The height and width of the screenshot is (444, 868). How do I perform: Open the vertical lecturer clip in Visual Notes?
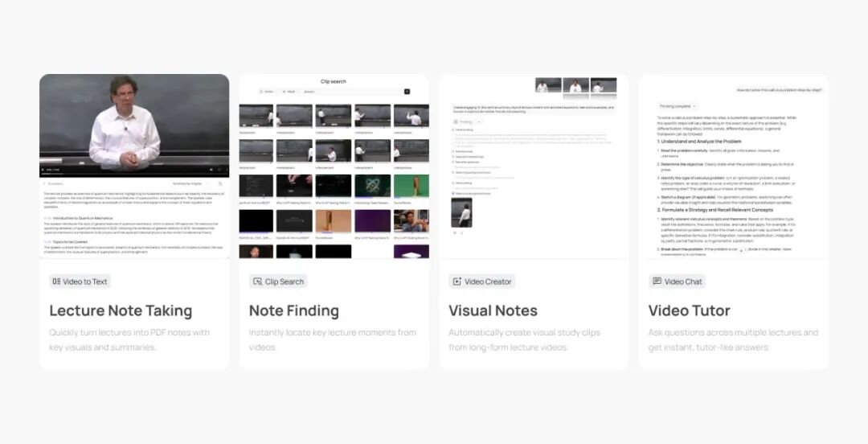(x=461, y=212)
